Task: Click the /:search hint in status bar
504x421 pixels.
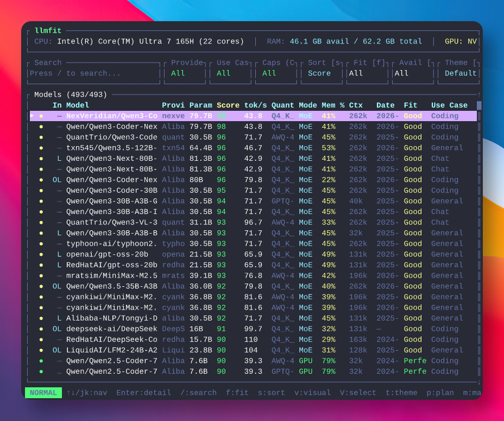Action: tap(198, 393)
